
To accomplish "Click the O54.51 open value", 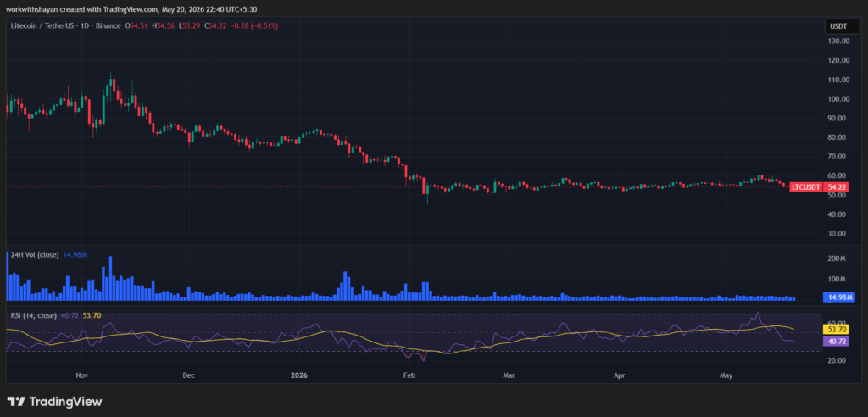I will pyautogui.click(x=135, y=25).
